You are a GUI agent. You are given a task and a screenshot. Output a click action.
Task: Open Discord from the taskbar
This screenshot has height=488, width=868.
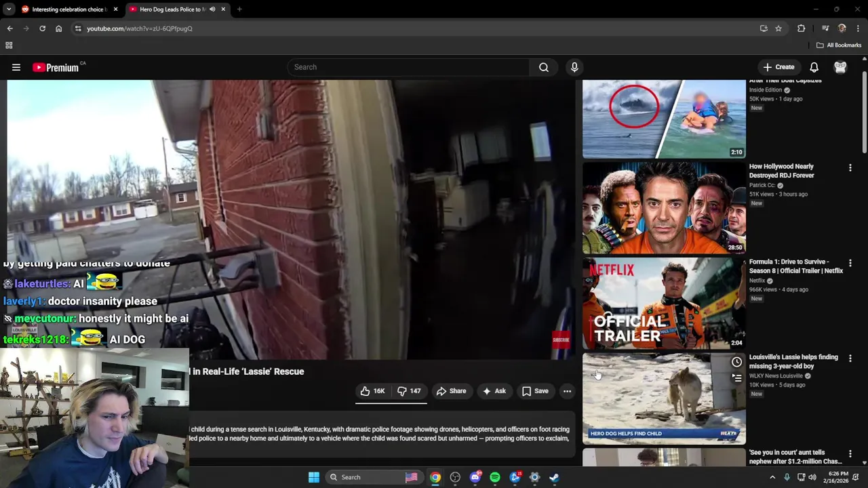pyautogui.click(x=475, y=477)
